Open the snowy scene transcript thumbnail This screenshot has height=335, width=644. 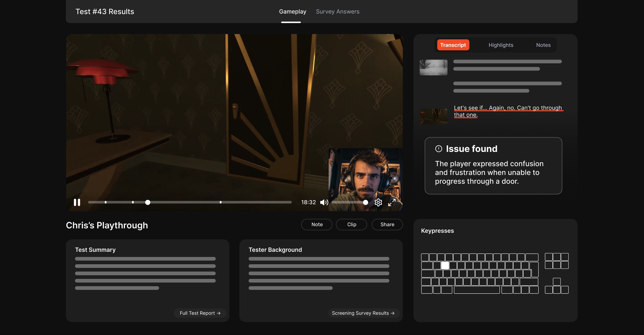pos(433,67)
